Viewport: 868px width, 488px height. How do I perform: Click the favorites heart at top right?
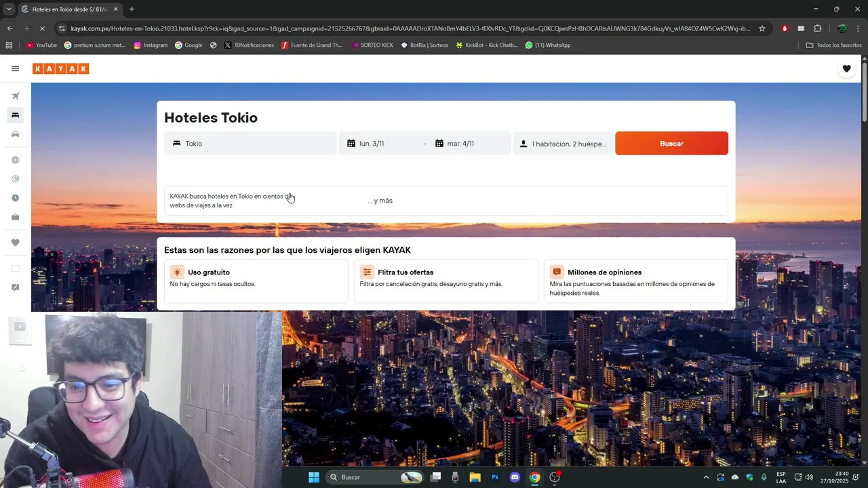846,68
